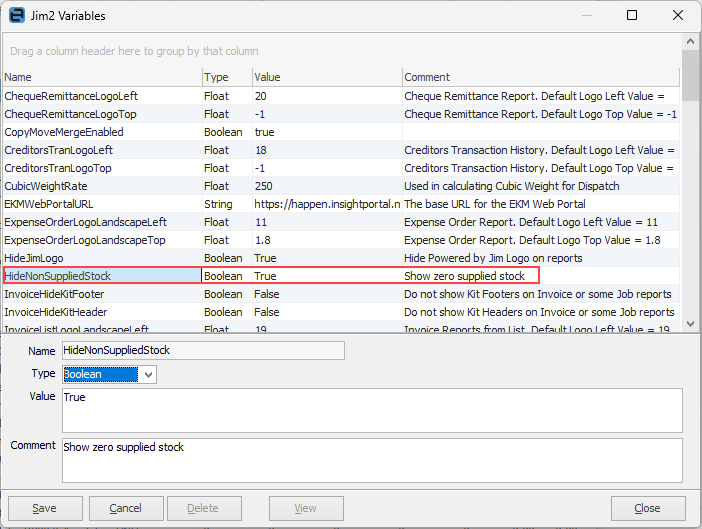
Task: Click the Jim2 Variables window icon
Action: click(17, 16)
